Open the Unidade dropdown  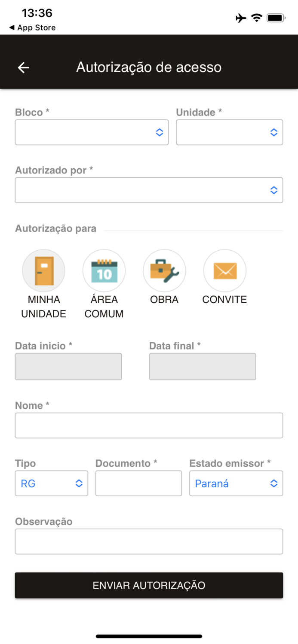coord(229,132)
